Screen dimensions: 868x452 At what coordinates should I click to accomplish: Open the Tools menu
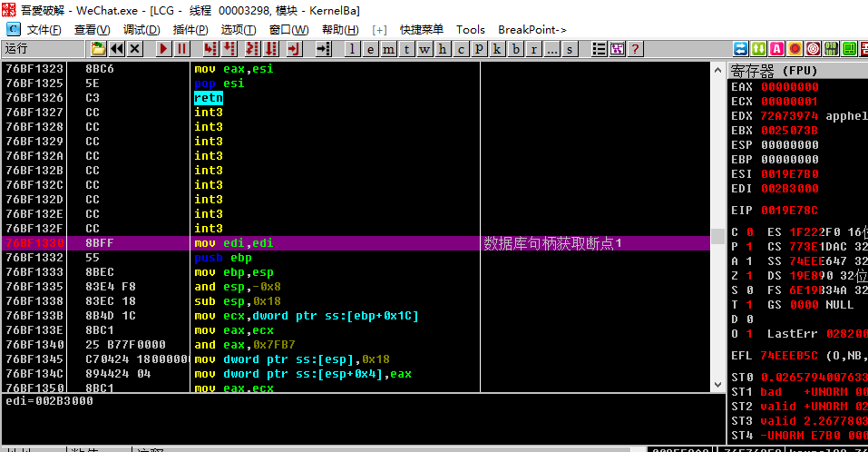pos(471,29)
